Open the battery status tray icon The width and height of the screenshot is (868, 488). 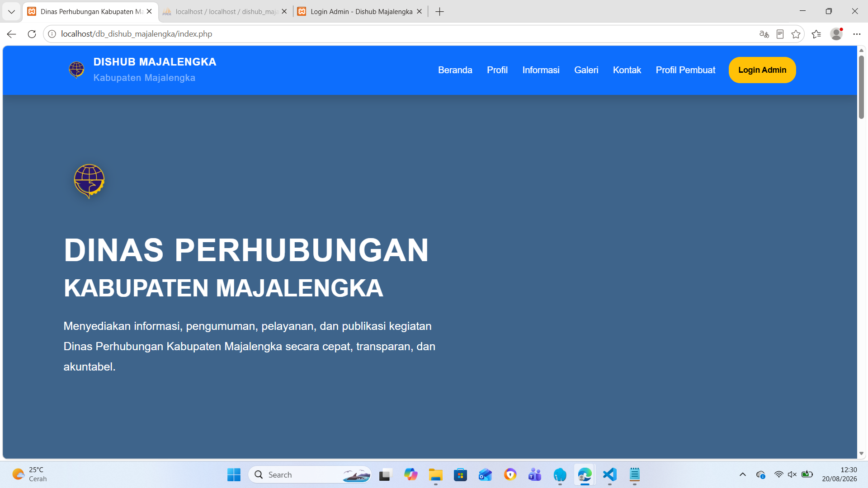[807, 474]
